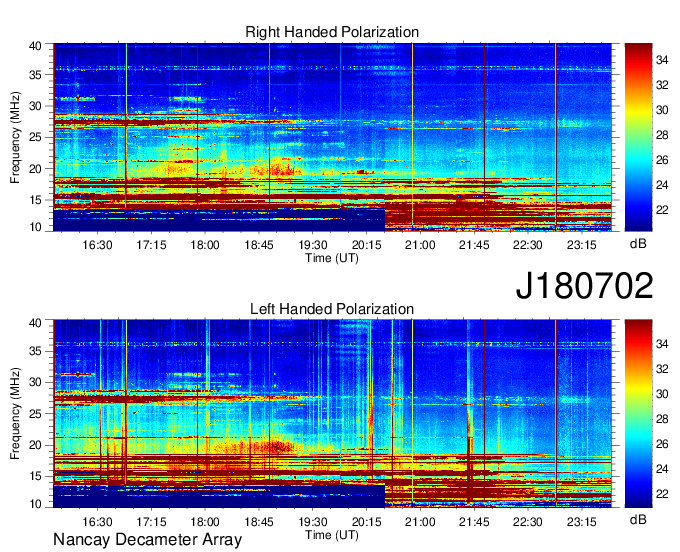The image size is (680, 552).
Task: Click the 25 MHz tick of Right Handed plot
Action: (35, 137)
